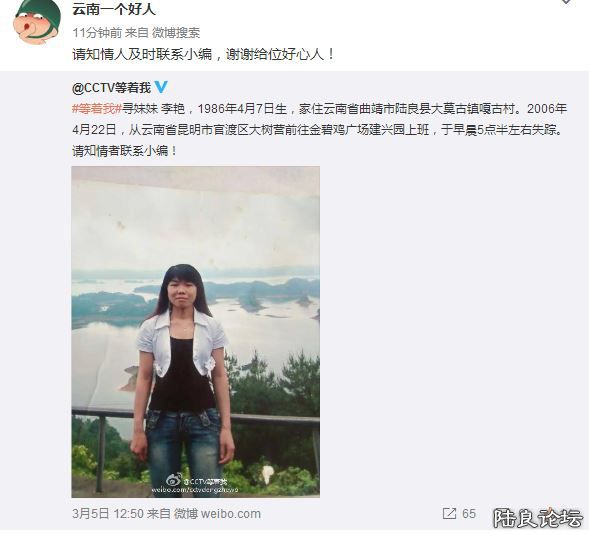Click the closing line 请知情者联系小编
Image resolution: width=589 pixels, height=534 pixels.
coord(124,151)
